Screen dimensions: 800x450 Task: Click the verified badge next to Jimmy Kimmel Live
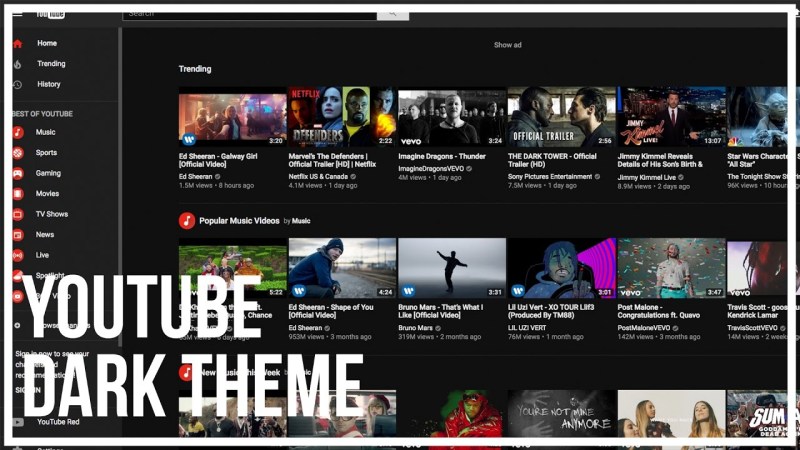(x=681, y=178)
